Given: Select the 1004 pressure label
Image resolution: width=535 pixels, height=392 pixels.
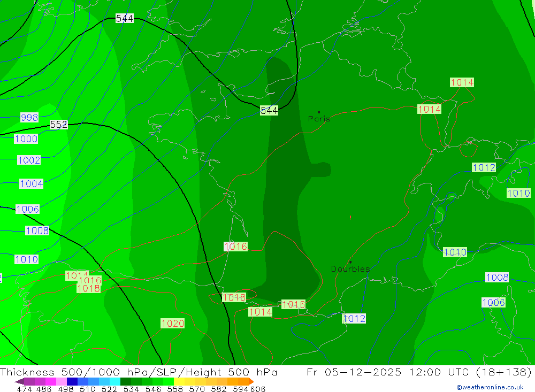Looking at the screenshot, I should coord(32,184).
